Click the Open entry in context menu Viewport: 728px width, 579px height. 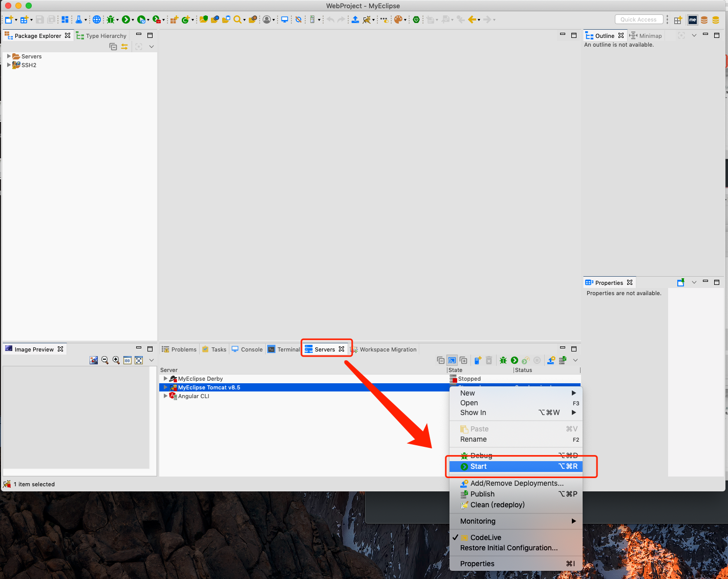click(516, 403)
